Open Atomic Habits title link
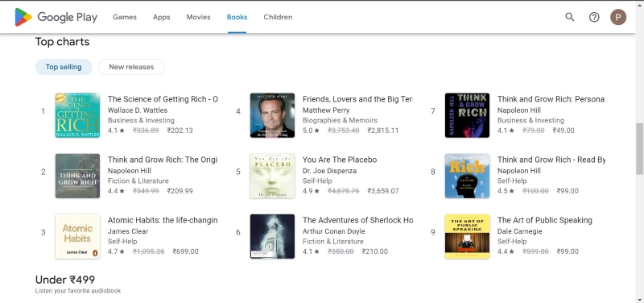Screen dimensions: 644x303 [163, 220]
